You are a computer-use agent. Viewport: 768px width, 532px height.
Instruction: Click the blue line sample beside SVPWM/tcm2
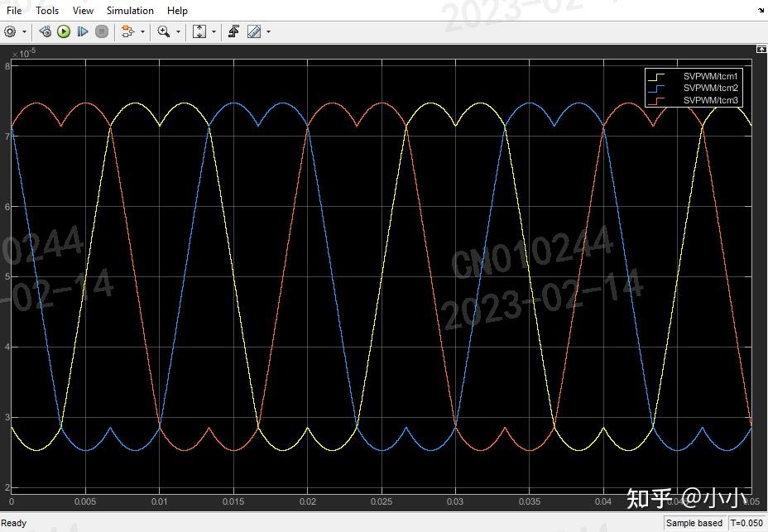(655, 89)
